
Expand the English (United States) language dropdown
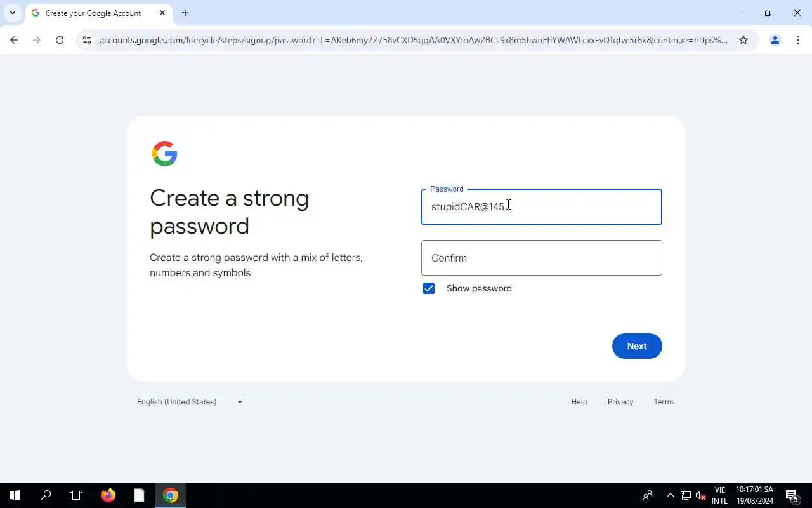(190, 402)
